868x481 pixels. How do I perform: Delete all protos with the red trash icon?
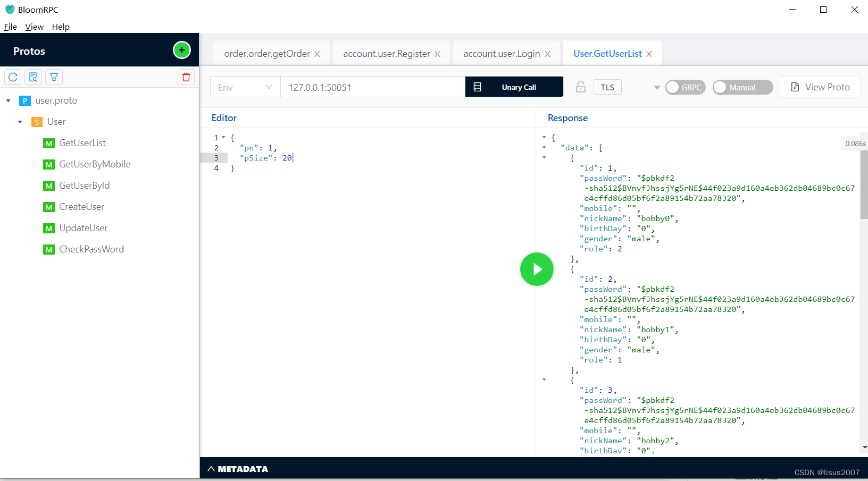point(186,77)
